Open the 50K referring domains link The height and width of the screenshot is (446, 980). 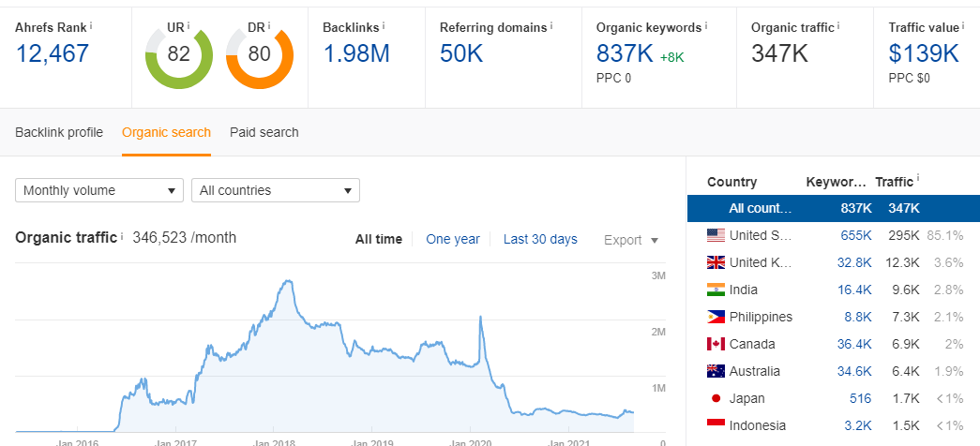coord(461,53)
